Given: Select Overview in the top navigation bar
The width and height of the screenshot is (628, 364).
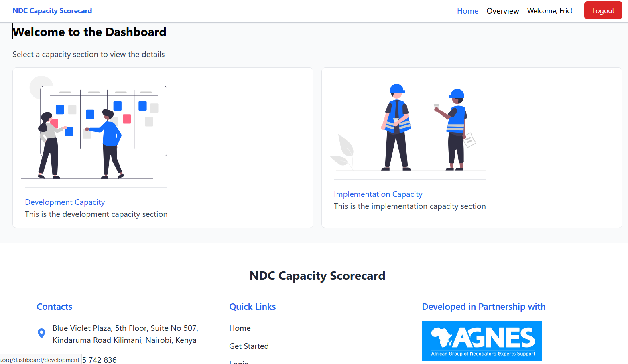Looking at the screenshot, I should click(502, 11).
